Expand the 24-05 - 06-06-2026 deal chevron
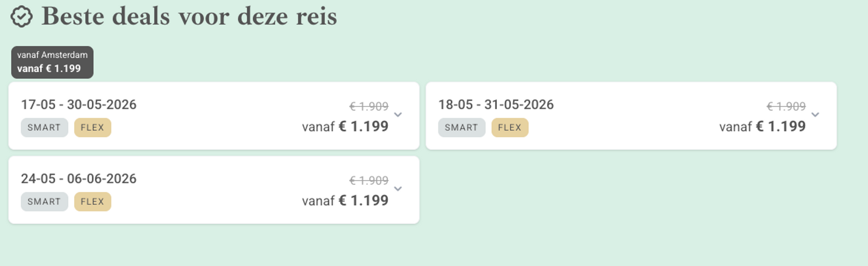Screen dimensions: 868x266 pos(398,189)
